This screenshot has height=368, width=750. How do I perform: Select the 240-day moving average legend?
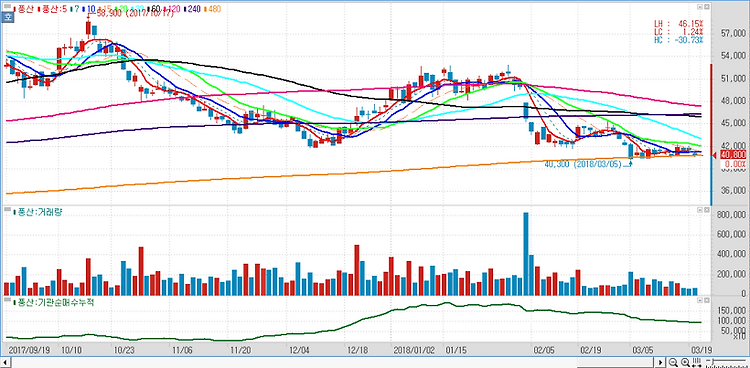(x=193, y=9)
